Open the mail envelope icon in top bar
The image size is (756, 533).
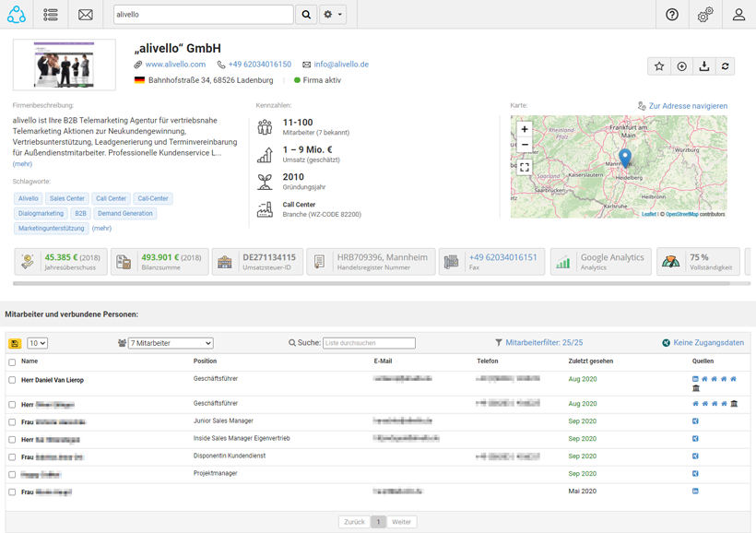pos(86,15)
